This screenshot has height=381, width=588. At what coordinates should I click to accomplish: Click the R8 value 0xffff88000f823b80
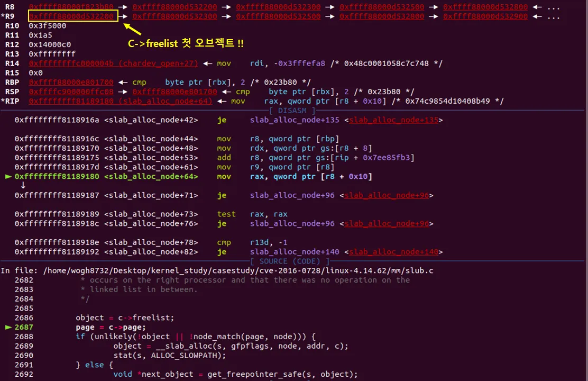pyautogui.click(x=71, y=7)
